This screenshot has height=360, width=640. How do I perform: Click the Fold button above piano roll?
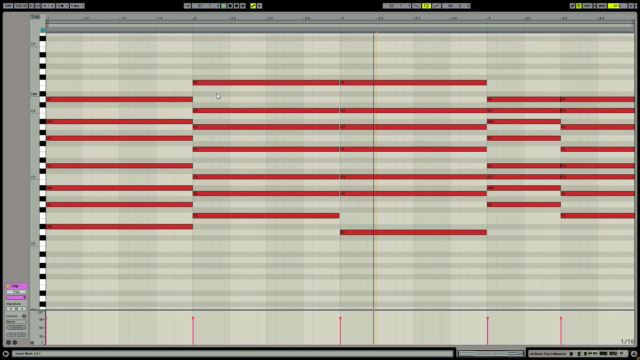pyautogui.click(x=35, y=17)
